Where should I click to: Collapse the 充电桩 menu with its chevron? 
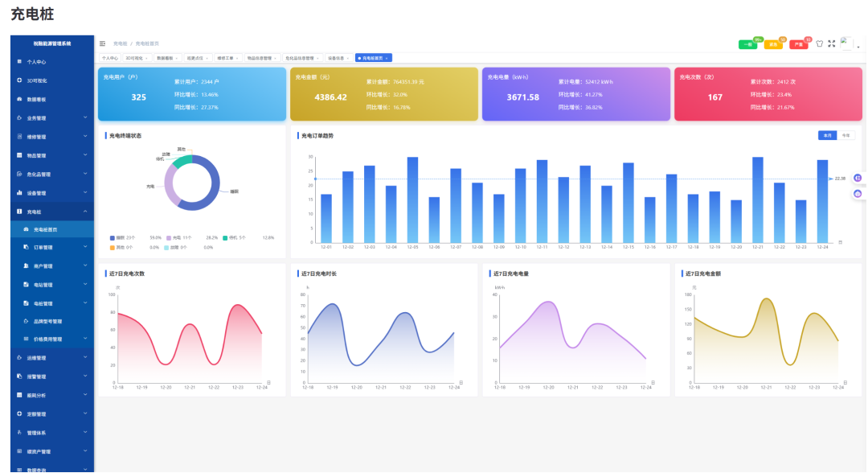coord(85,212)
